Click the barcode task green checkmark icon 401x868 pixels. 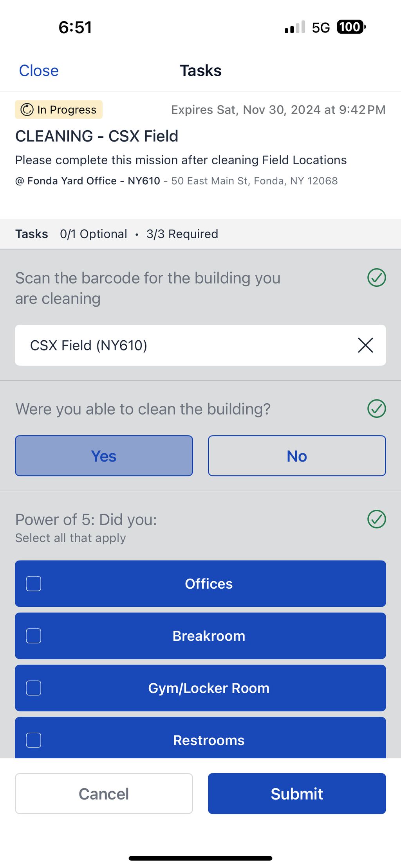click(376, 278)
